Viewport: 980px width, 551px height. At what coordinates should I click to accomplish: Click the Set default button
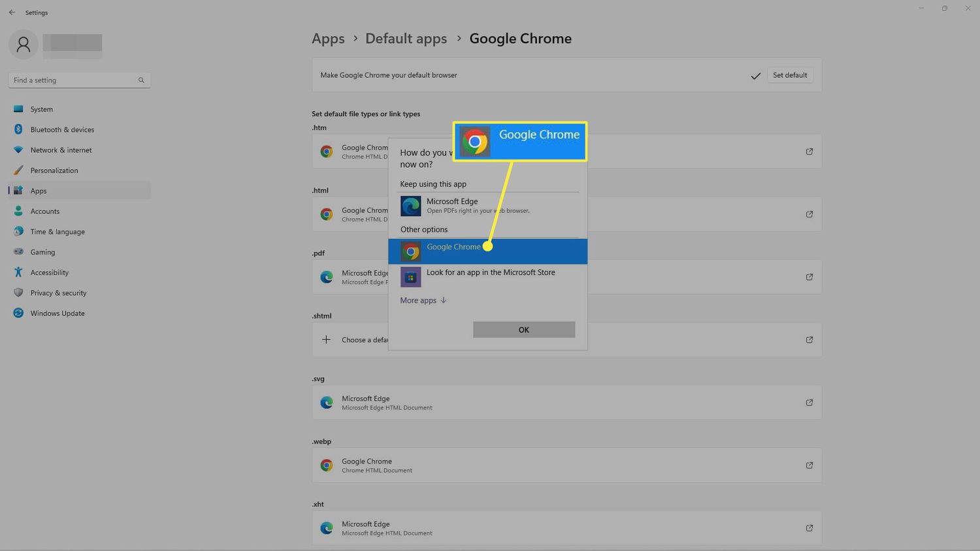coord(789,75)
